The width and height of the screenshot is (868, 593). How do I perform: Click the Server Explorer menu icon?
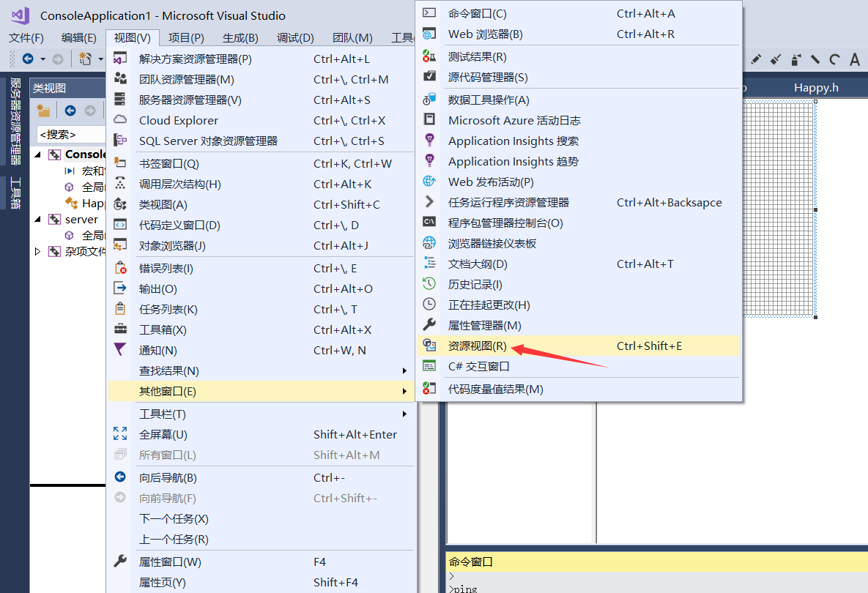click(x=120, y=99)
